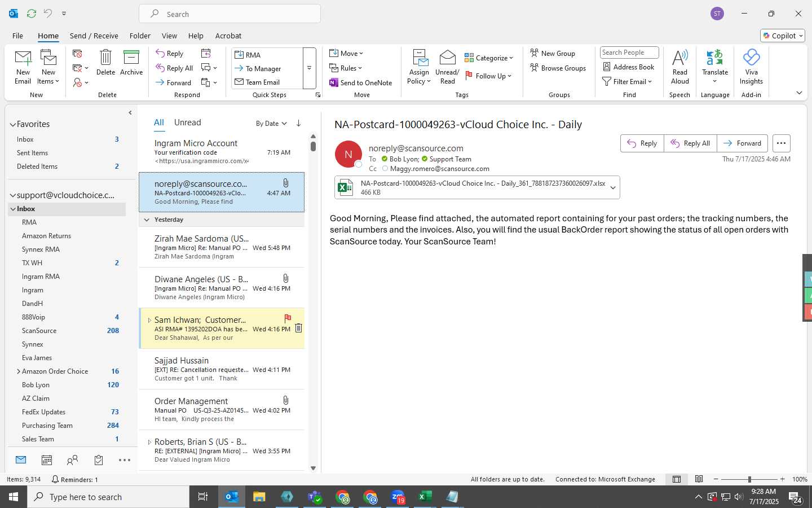Screen dimensions: 812x508
Task: Open the Copilot dropdown button
Action: (783, 36)
